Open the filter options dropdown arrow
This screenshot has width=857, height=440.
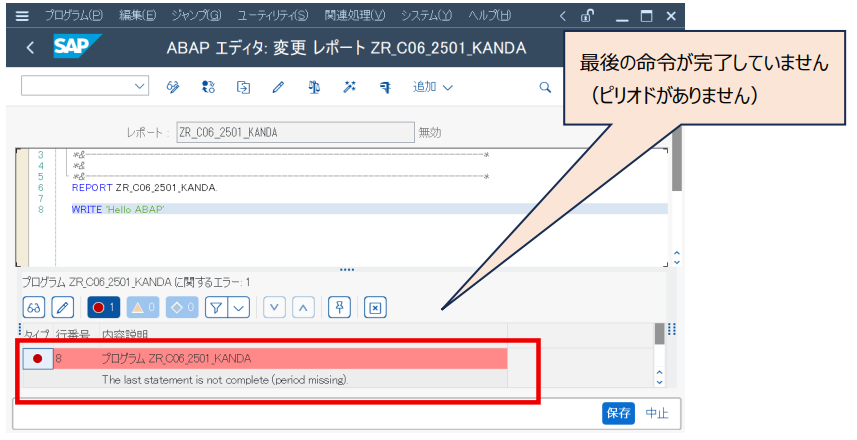[x=238, y=307]
